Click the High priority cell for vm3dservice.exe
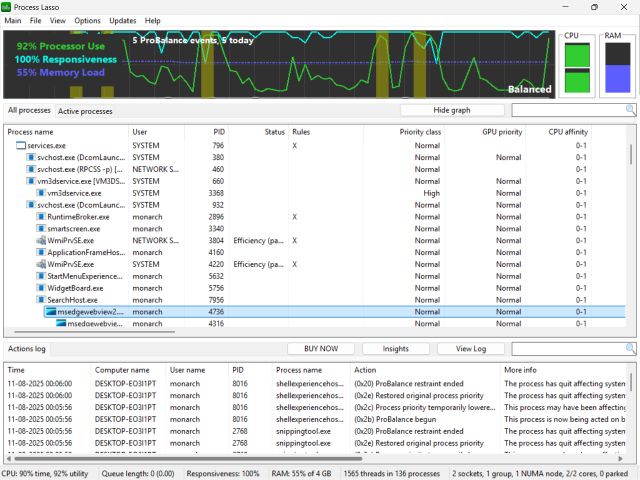640x480 pixels. click(x=431, y=193)
